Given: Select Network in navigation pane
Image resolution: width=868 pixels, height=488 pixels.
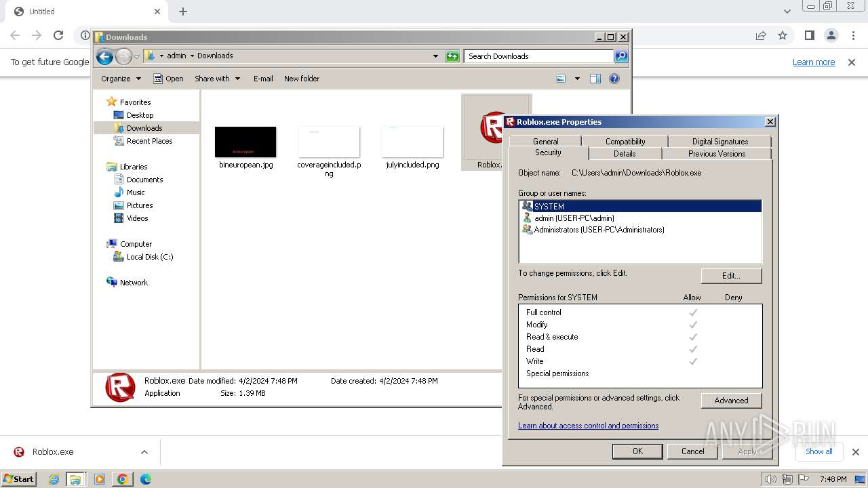Looking at the screenshot, I should pyautogui.click(x=134, y=283).
